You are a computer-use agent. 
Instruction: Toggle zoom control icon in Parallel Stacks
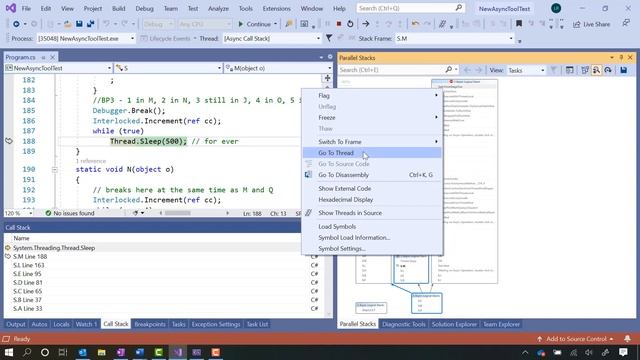(596, 70)
